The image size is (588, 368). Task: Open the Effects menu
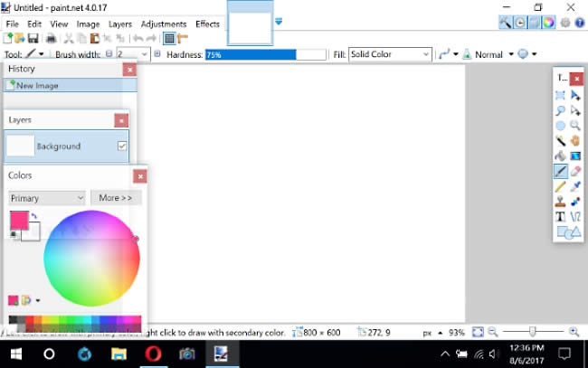click(x=207, y=24)
